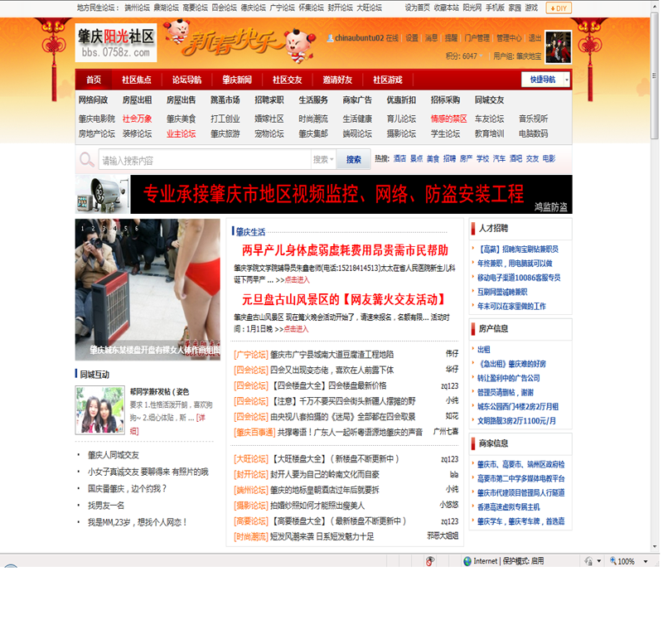Viewport: 663px width, 644px height.
Task: Switch slideshow to slide number 3
Action: coord(104,228)
